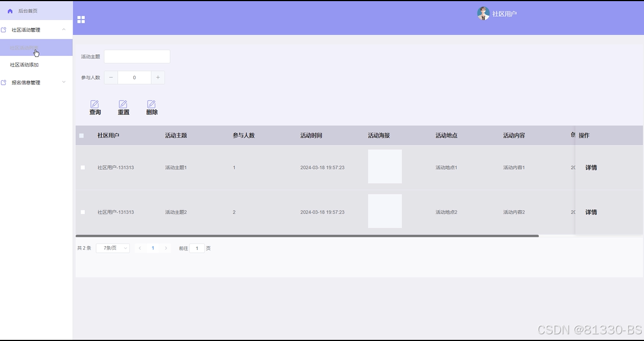644x341 pixels.
Task: Open the 7条/页 page size dropdown
Action: click(113, 248)
